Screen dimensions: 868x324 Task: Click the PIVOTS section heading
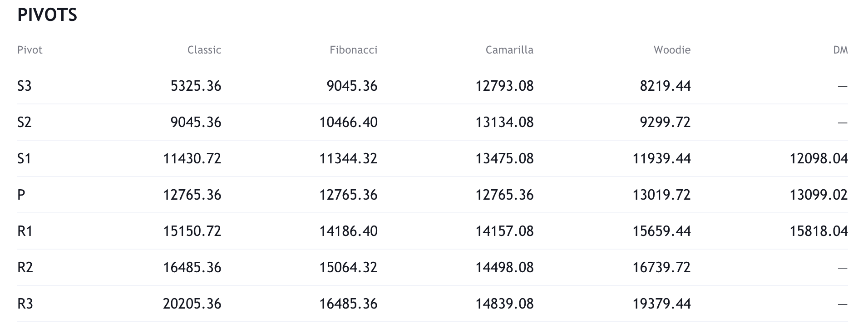[47, 15]
